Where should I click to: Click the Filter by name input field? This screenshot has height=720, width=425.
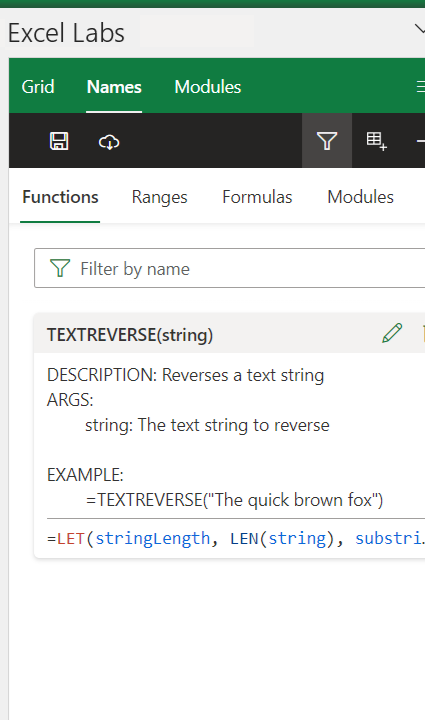(x=229, y=268)
